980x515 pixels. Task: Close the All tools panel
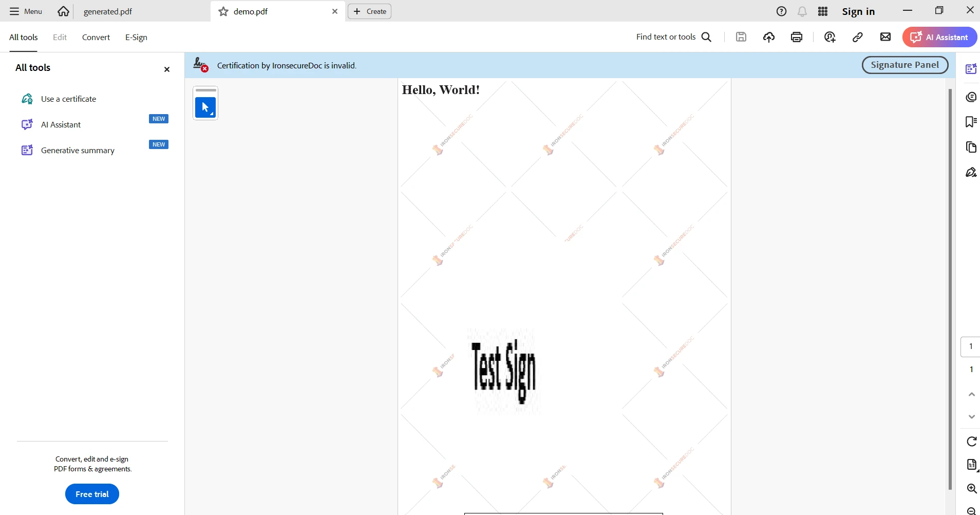click(x=167, y=69)
